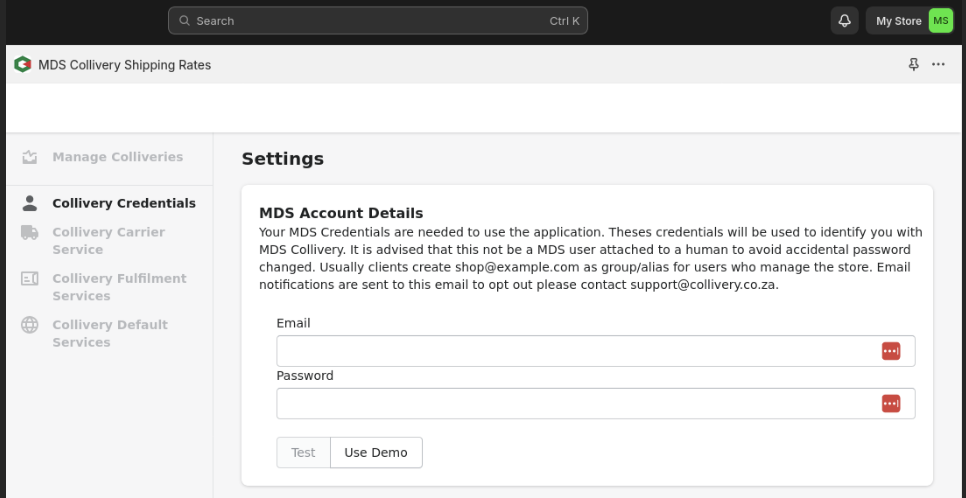Click the top Search bar
Viewport: 966px width, 498px height.
[378, 21]
